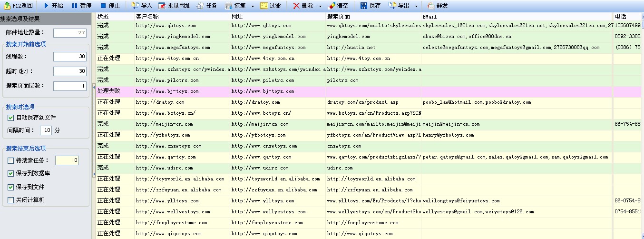This screenshot has width=644, height=239.
Task: Click the 搜索页面层数 input field
Action: point(70,86)
